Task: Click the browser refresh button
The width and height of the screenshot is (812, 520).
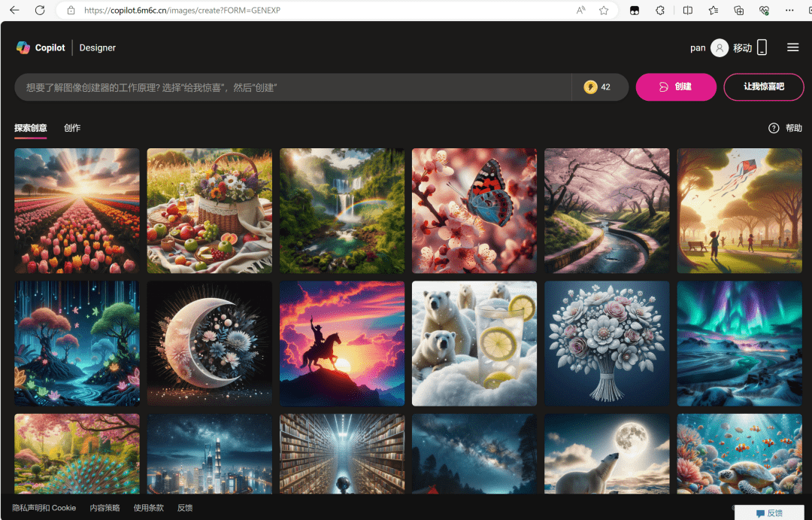Action: 40,11
